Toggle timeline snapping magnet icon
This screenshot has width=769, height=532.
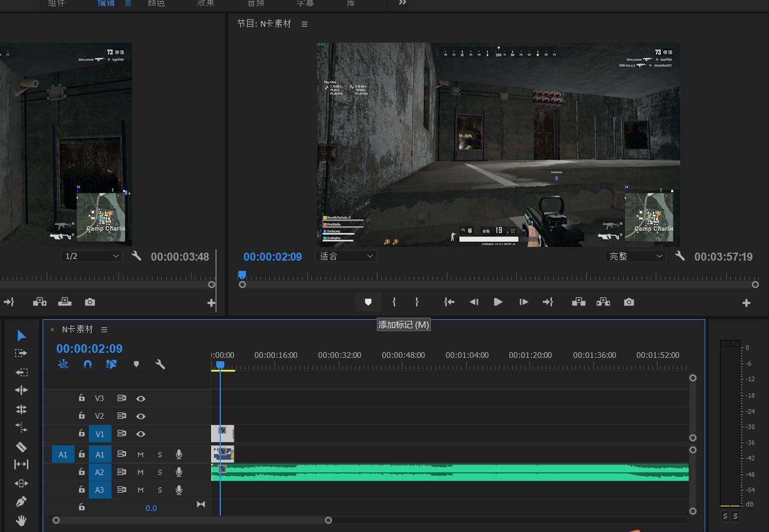coord(87,364)
